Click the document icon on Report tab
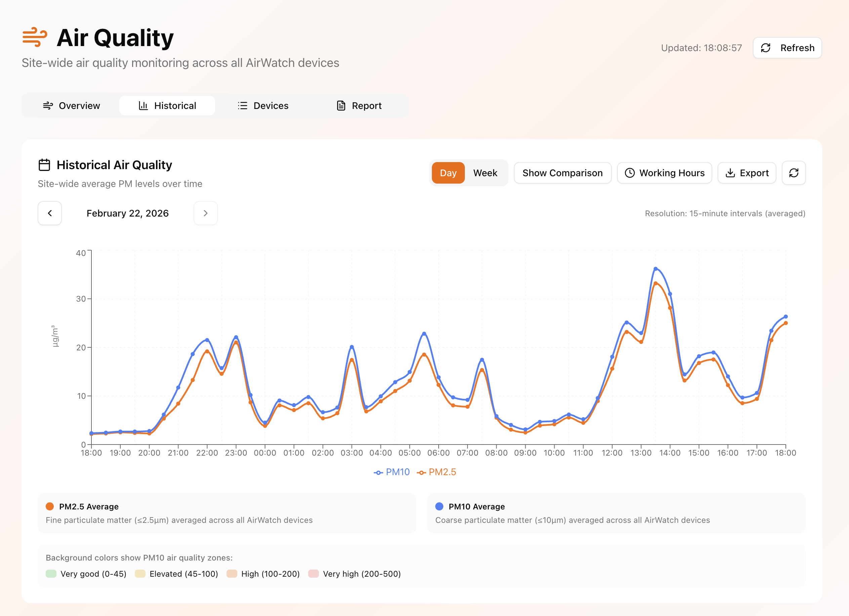This screenshot has width=849, height=616. pyautogui.click(x=341, y=106)
